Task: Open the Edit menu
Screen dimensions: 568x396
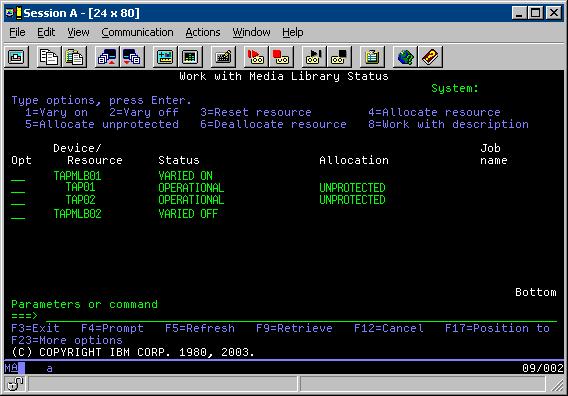Action: pyautogui.click(x=46, y=33)
